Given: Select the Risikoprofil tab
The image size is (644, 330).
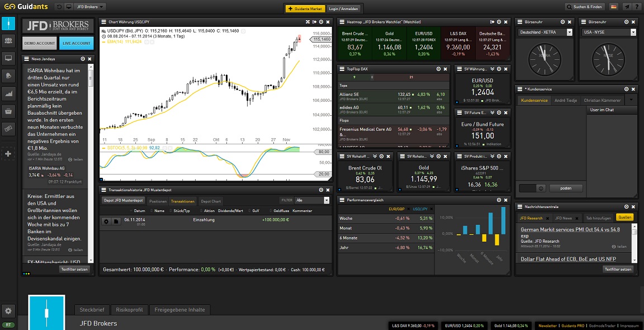Looking at the screenshot, I should coord(129,309).
